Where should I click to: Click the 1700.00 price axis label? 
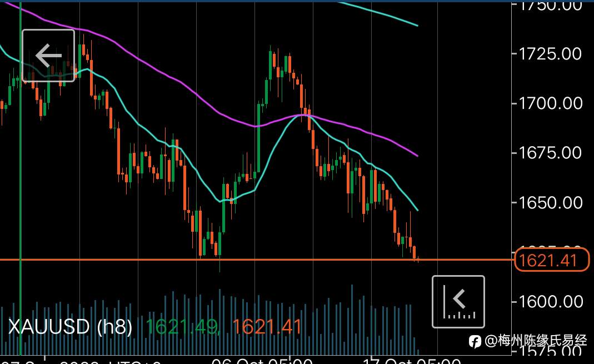(x=550, y=103)
